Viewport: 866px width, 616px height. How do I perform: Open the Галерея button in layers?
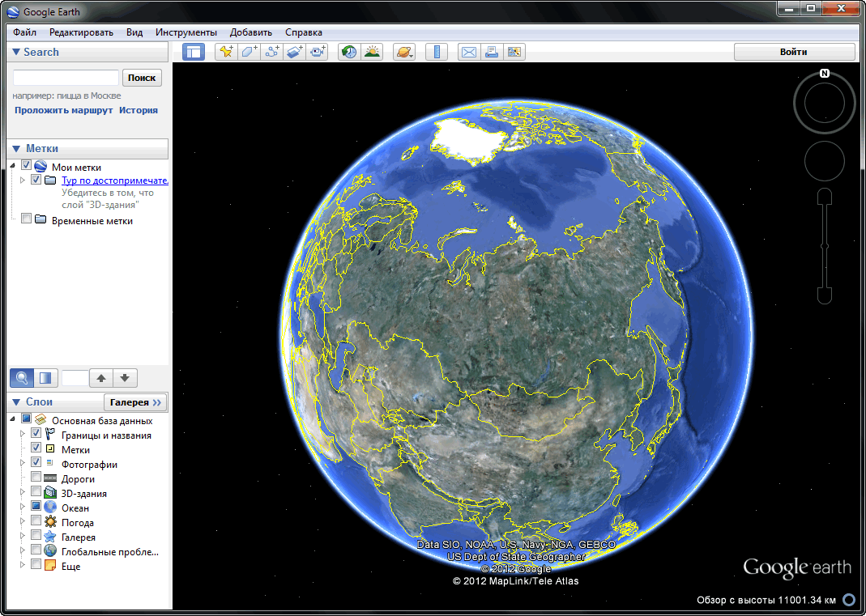point(135,402)
